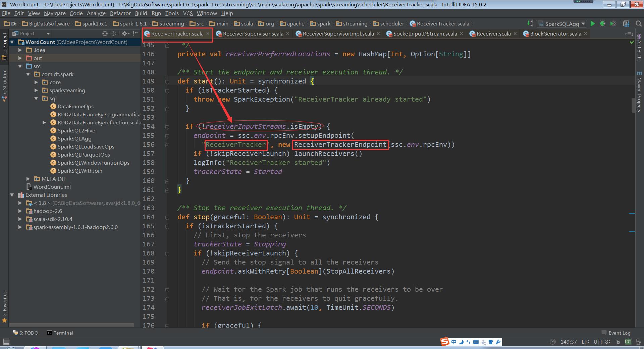Switch to BlockGenerator.scala tab
The height and width of the screenshot is (349, 644).
point(555,34)
